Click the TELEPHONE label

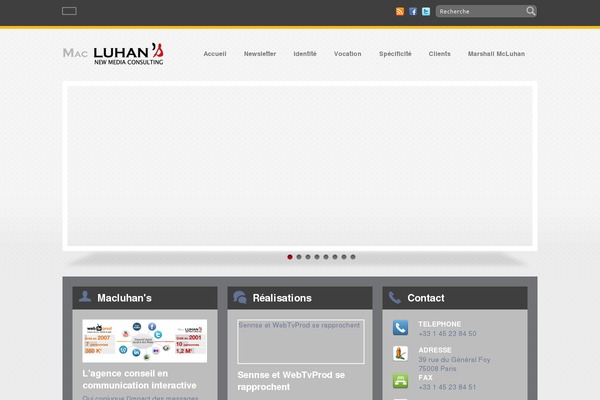pos(439,324)
